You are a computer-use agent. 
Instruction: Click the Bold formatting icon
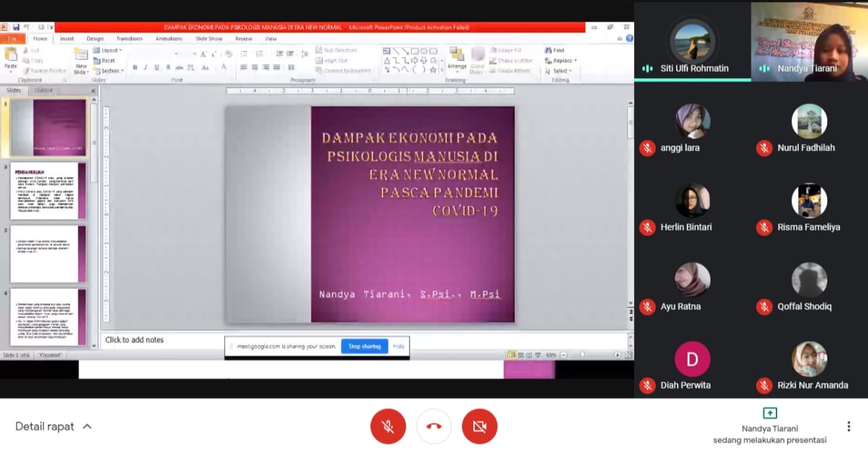135,67
